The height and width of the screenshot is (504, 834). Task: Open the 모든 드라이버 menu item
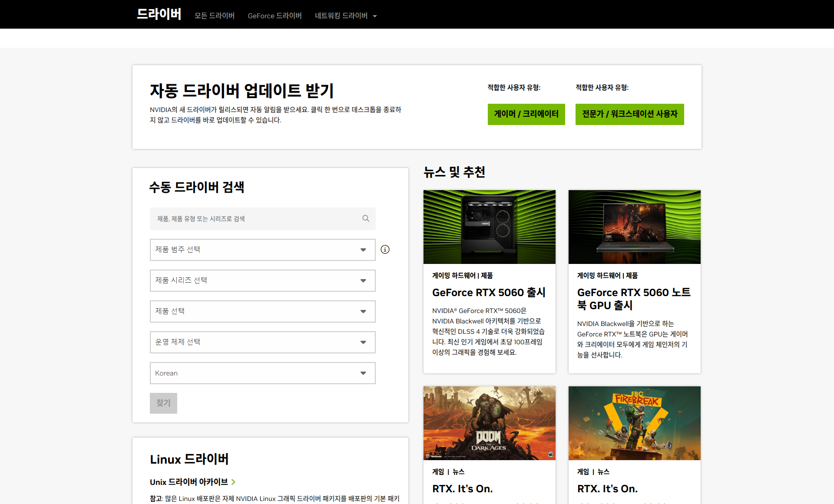click(x=215, y=16)
